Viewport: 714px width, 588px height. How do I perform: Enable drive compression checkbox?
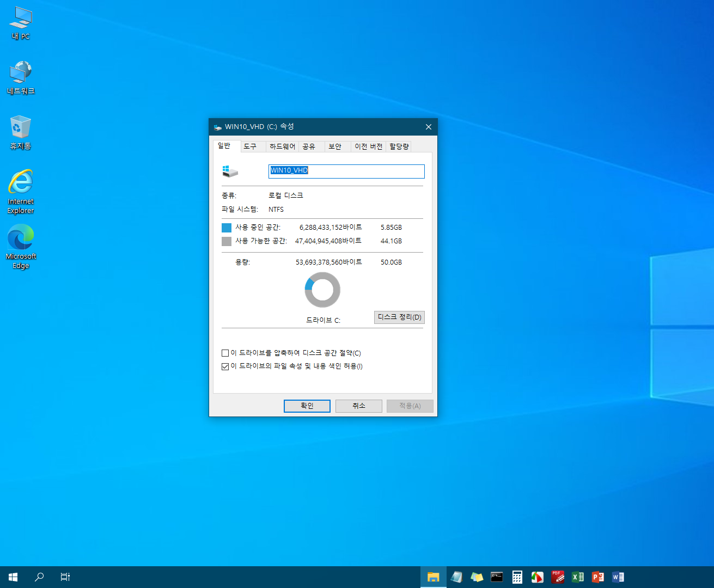[225, 353]
